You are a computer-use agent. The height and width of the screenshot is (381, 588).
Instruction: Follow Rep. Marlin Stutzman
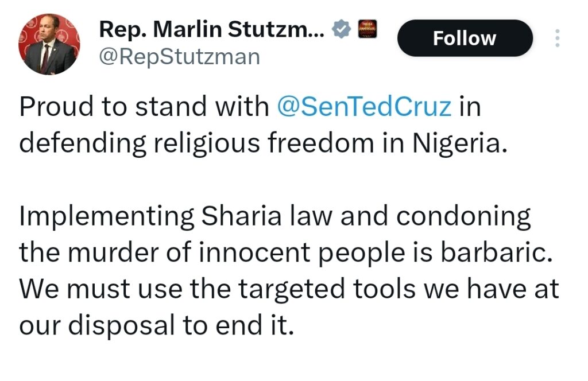[465, 38]
